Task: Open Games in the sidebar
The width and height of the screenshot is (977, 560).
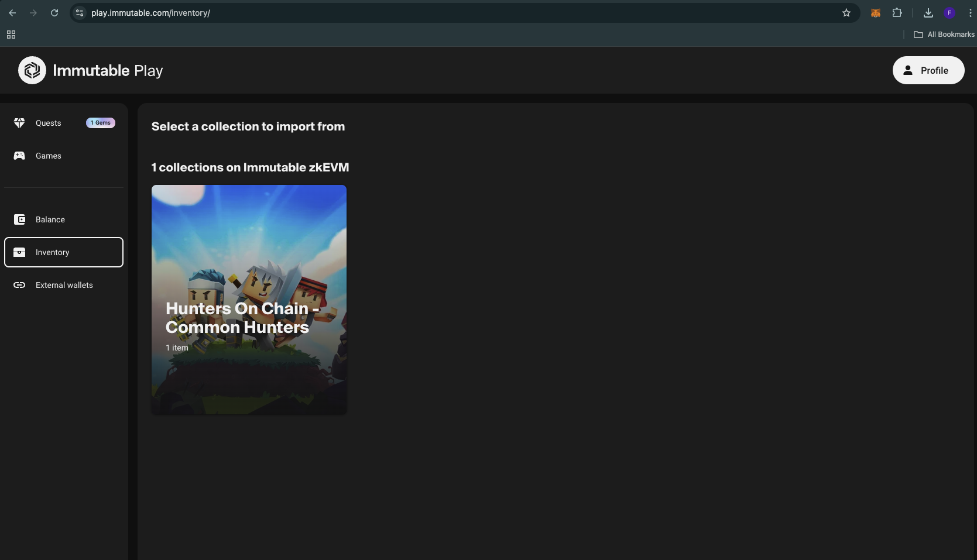Action: 64,156
